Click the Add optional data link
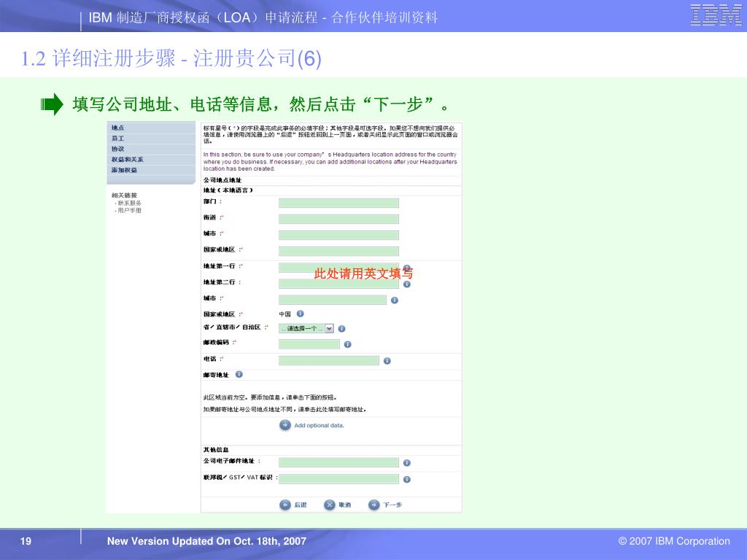Screen dimensions: 747x560 [319, 426]
